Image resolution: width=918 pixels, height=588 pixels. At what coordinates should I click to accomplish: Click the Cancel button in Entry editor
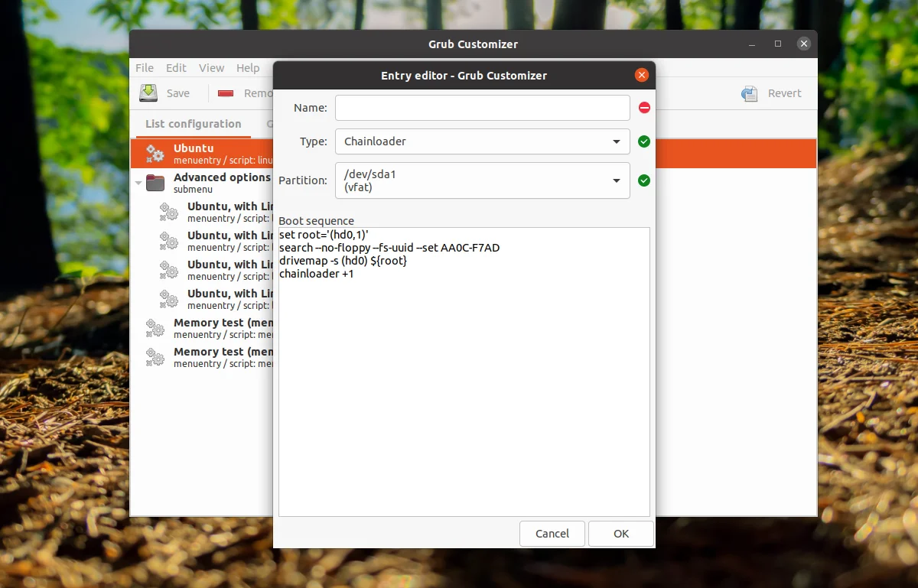pos(552,534)
